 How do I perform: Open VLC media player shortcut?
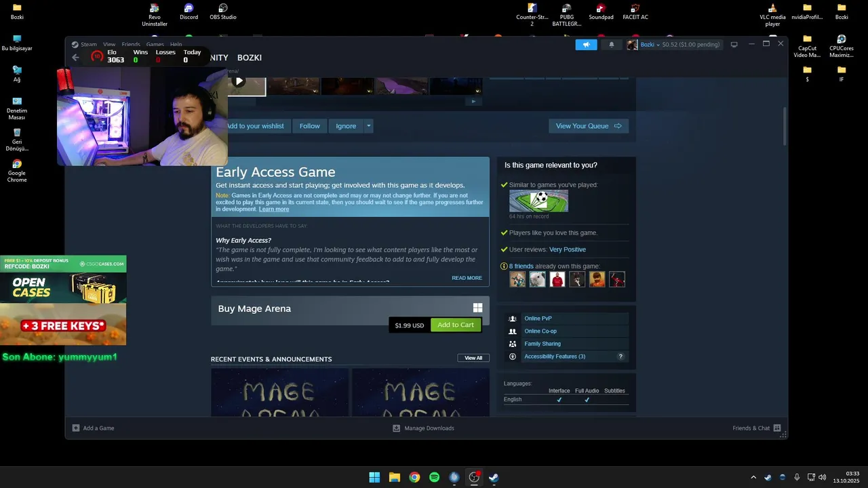coord(772,15)
